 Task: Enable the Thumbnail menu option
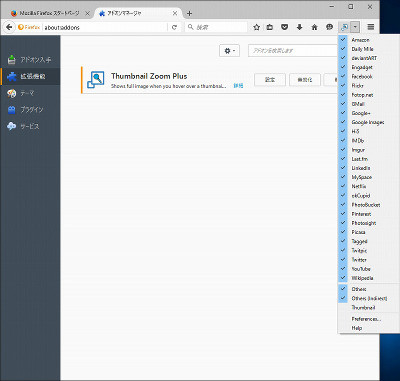[x=368, y=308]
